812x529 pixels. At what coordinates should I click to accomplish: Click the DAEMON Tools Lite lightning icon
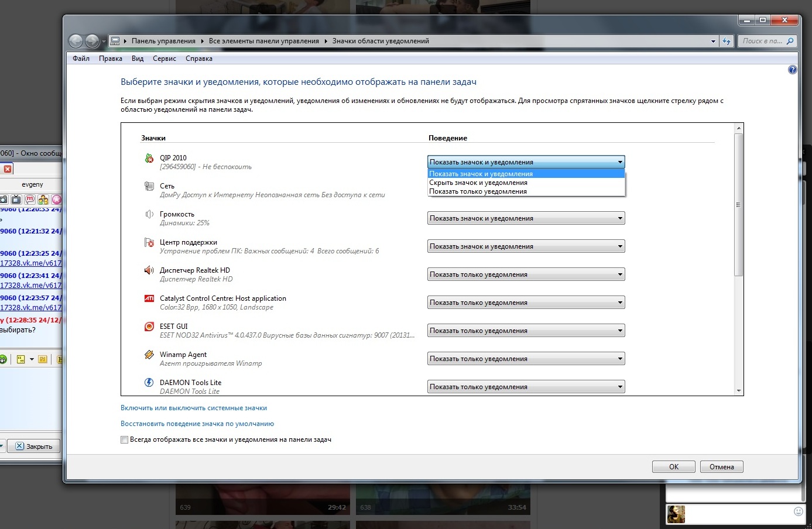(x=149, y=383)
